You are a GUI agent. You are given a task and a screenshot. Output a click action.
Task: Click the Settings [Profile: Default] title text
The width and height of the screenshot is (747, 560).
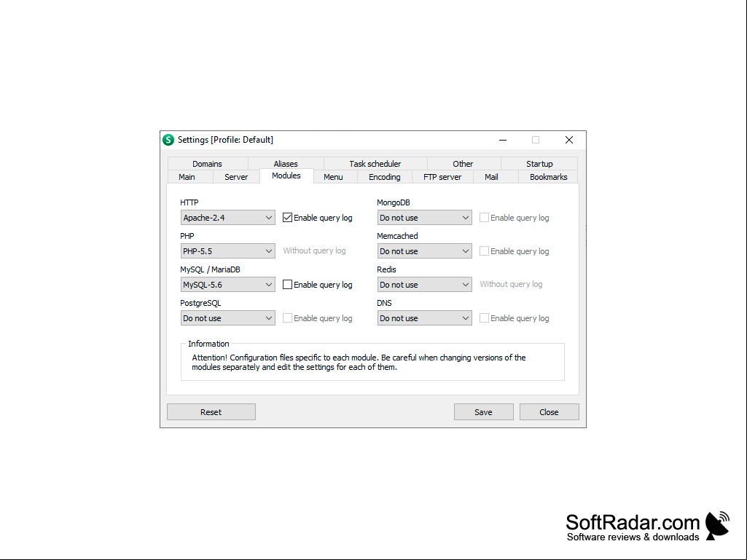click(x=225, y=140)
